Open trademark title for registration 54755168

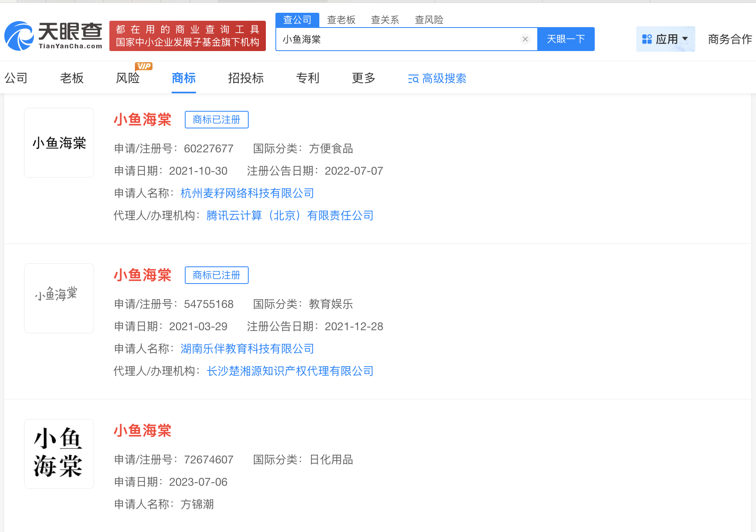[x=142, y=275]
